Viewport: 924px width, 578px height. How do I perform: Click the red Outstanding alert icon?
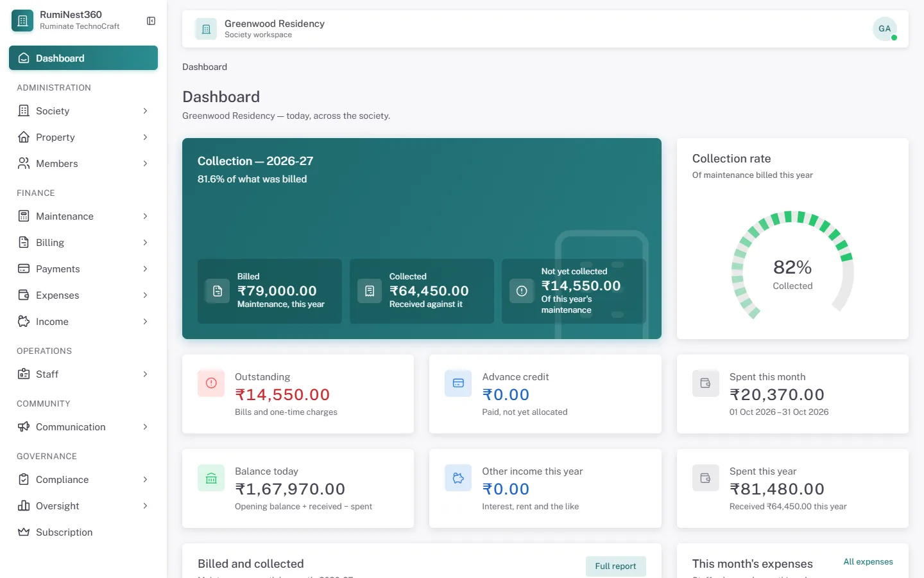pos(211,383)
